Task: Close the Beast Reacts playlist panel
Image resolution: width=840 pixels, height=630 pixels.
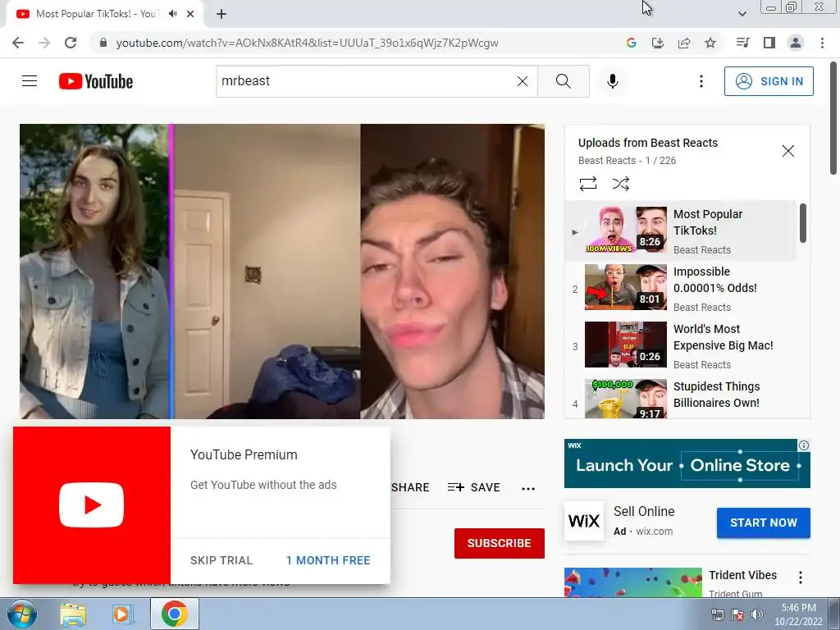Action: pos(788,151)
